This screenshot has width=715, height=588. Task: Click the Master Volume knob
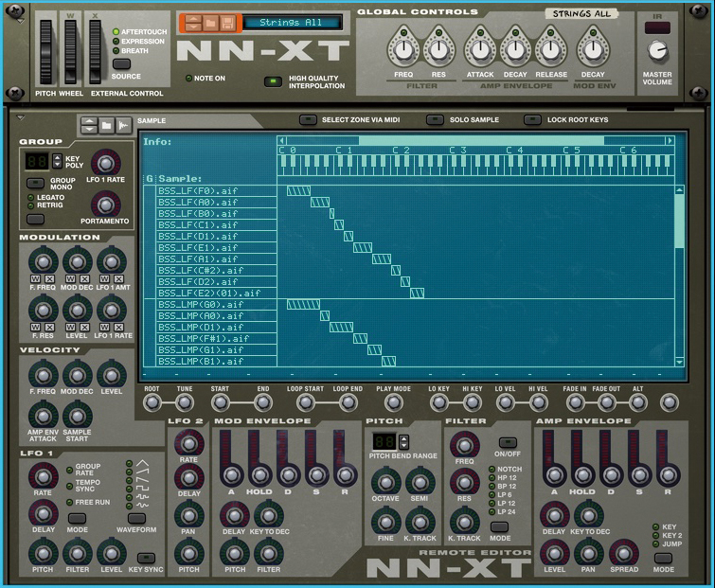click(657, 50)
